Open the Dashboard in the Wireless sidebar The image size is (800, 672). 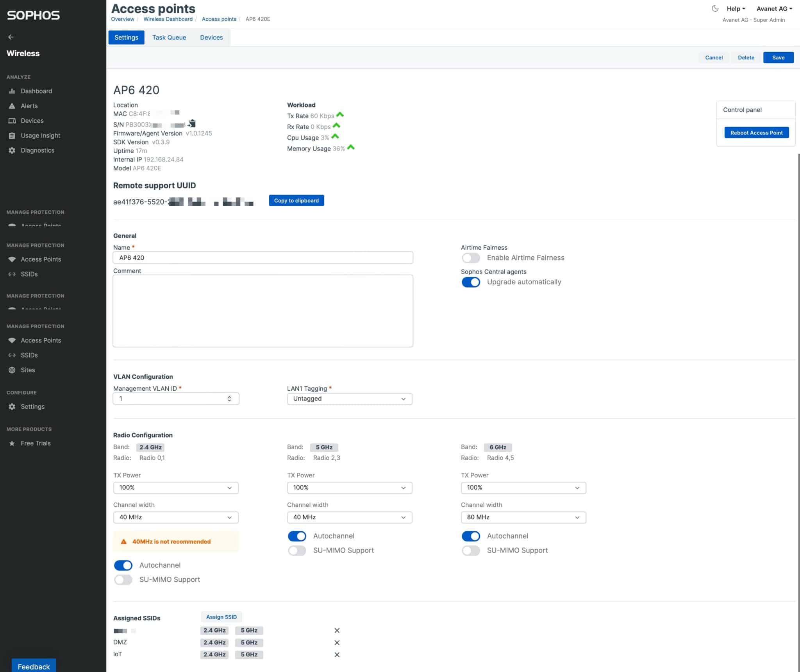coord(36,91)
